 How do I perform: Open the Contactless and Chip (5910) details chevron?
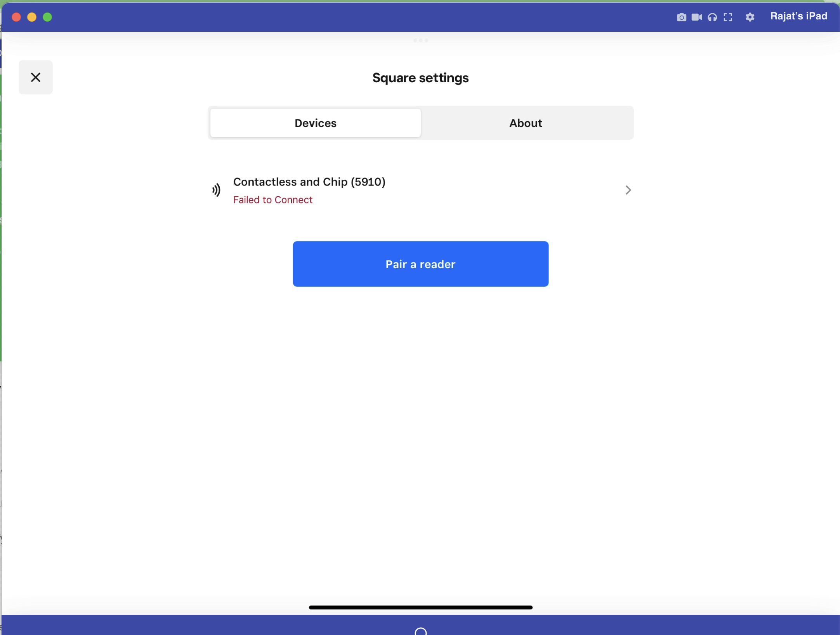coord(628,190)
